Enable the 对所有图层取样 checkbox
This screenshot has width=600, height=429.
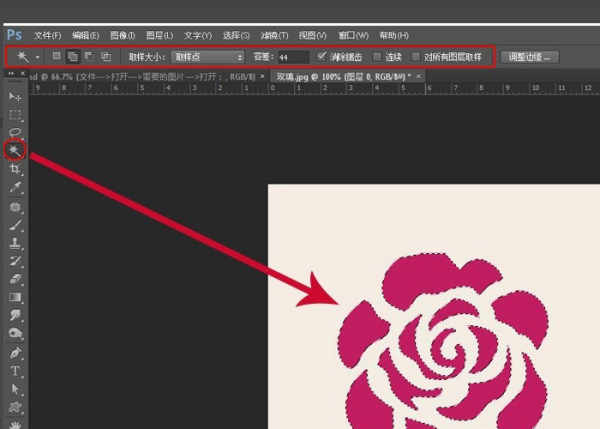tap(415, 57)
